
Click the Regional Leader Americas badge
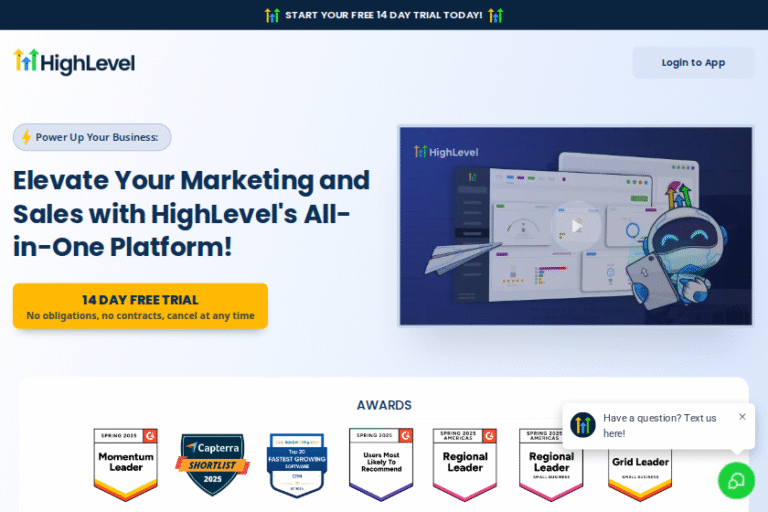(x=465, y=464)
